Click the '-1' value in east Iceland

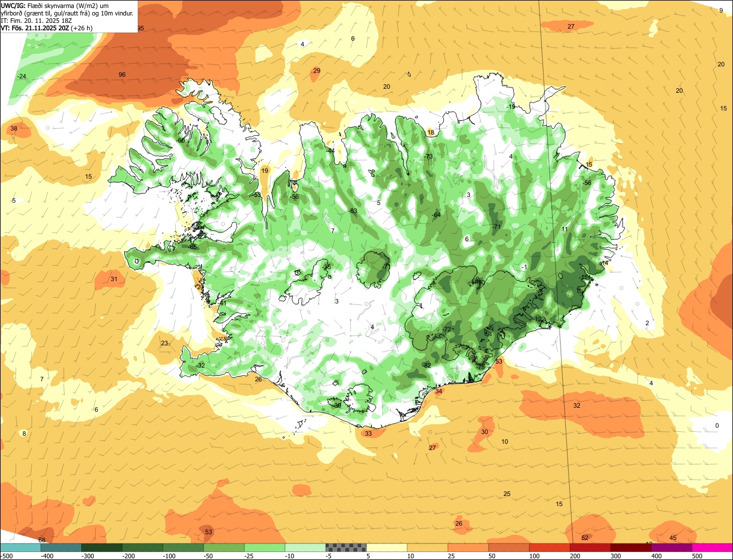click(524, 267)
